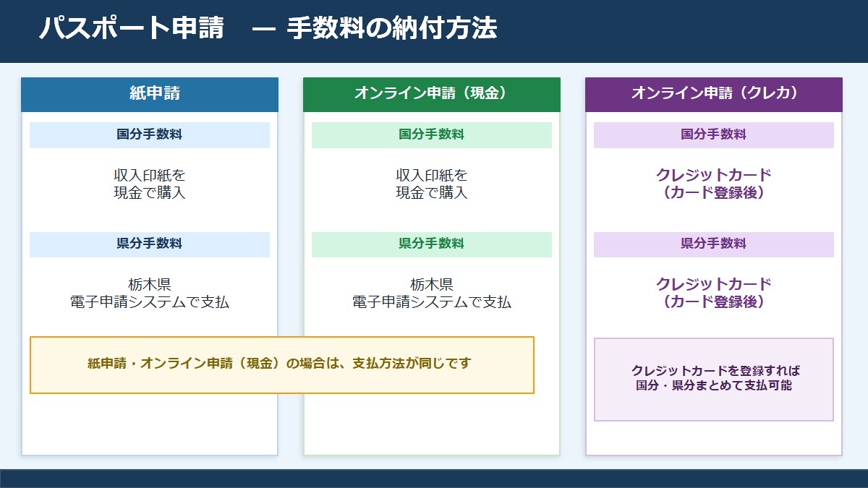Click 県分手数料 label in オンライン申請（クレカ） column
This screenshot has width=868, height=488.
click(x=713, y=244)
